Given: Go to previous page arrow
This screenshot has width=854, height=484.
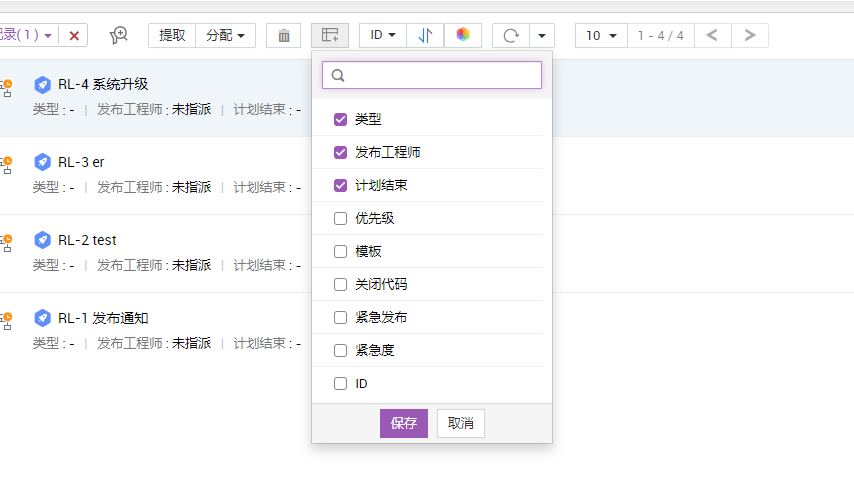Looking at the screenshot, I should point(712,36).
